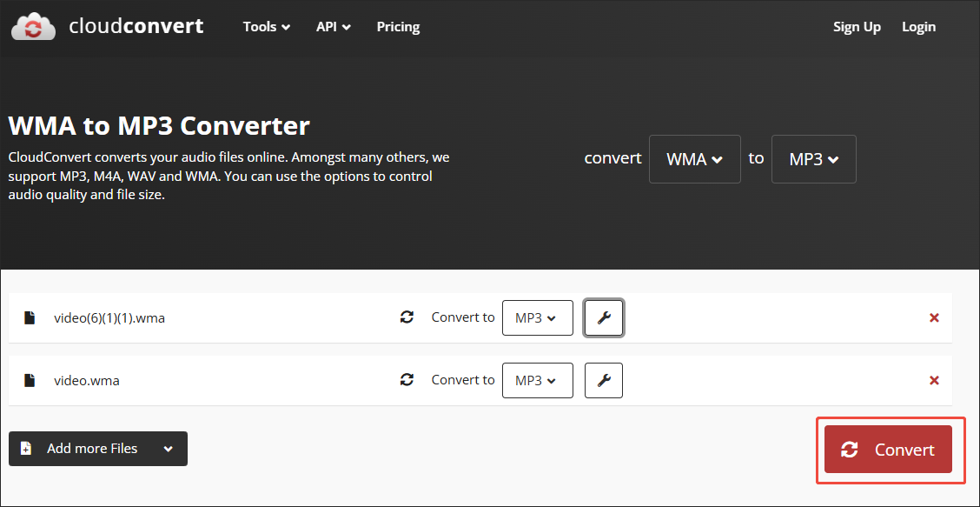Open the API menu
Viewport: 980px width, 507px height.
pyautogui.click(x=333, y=26)
